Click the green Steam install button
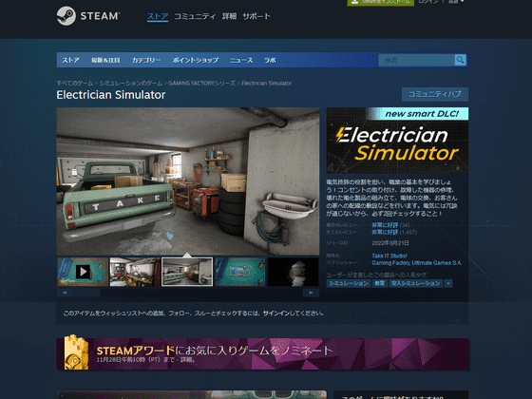Viewport: 532px width, 399px height. [x=380, y=2]
